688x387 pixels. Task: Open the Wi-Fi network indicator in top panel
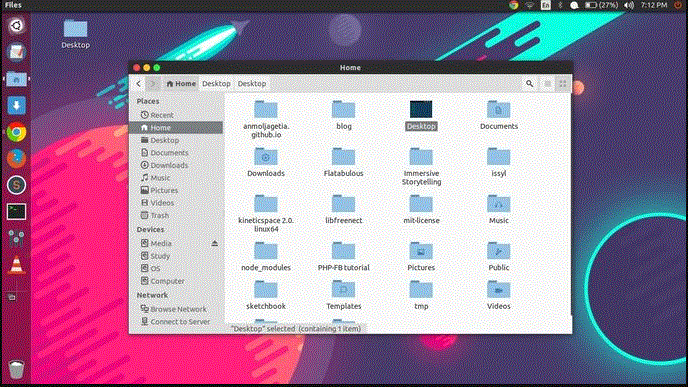click(530, 5)
